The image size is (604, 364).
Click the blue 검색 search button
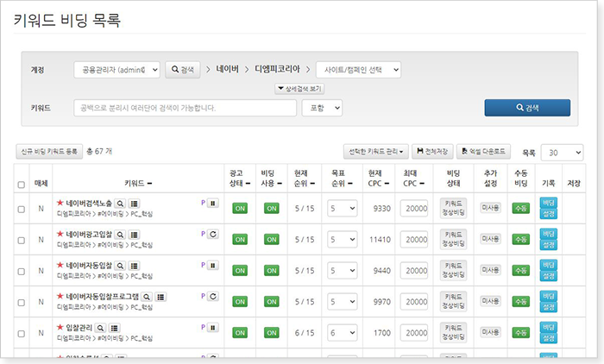(526, 108)
